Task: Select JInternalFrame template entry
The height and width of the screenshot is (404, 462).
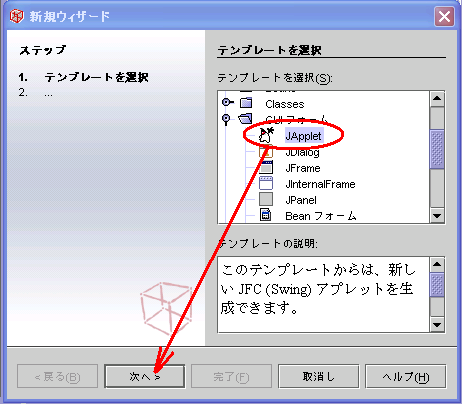Action: click(320, 184)
